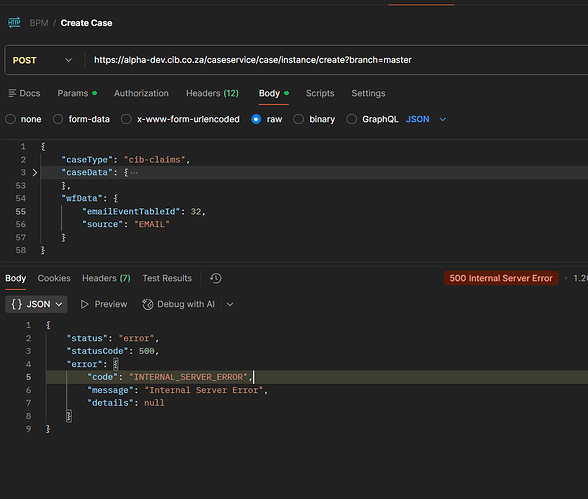Click the "caseType" key in request body
The width and height of the screenshot is (588, 499).
87,160
